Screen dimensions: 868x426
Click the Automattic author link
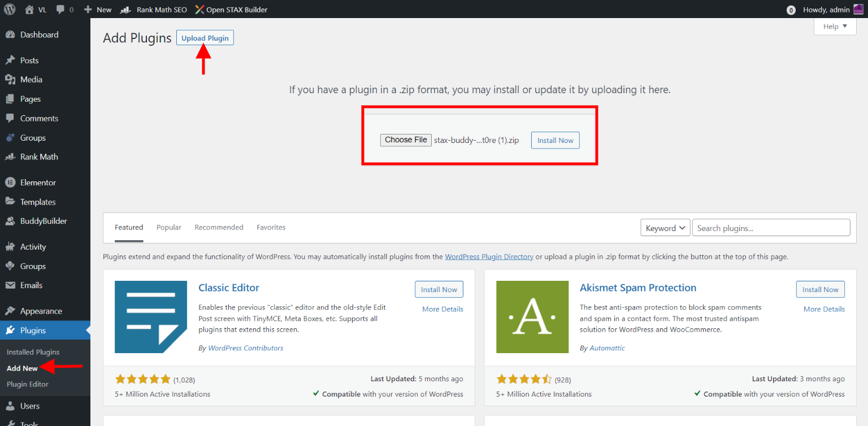click(607, 348)
